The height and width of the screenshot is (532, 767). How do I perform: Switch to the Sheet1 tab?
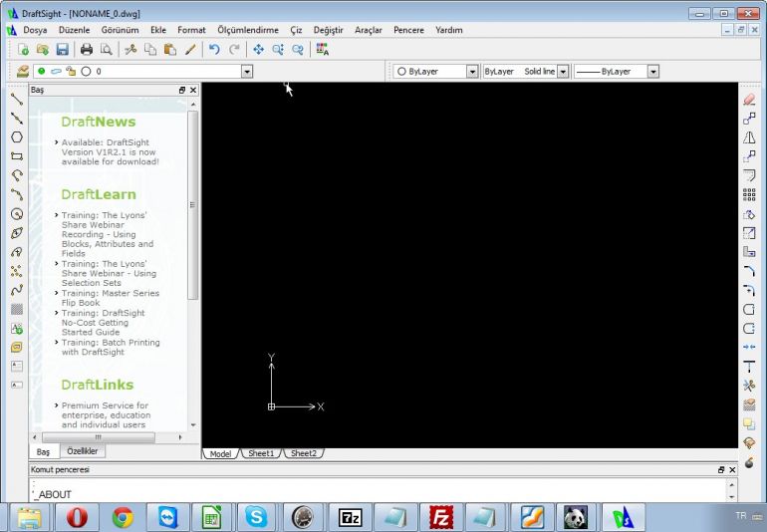(261, 453)
